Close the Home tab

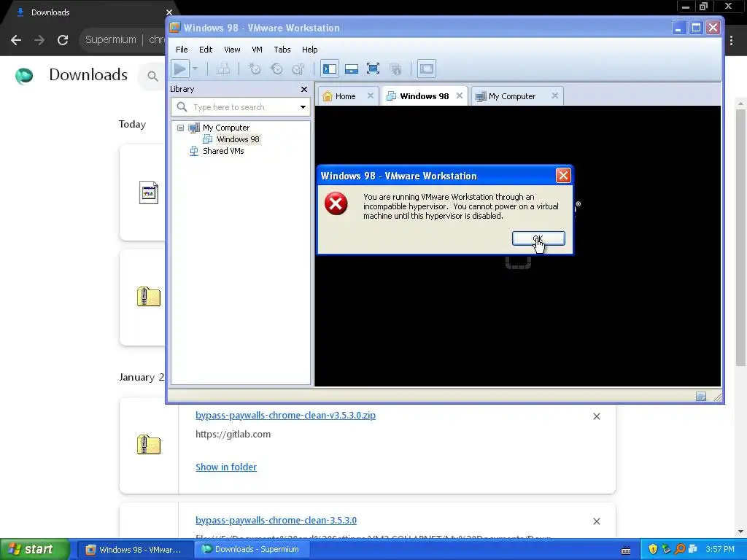pyautogui.click(x=370, y=96)
